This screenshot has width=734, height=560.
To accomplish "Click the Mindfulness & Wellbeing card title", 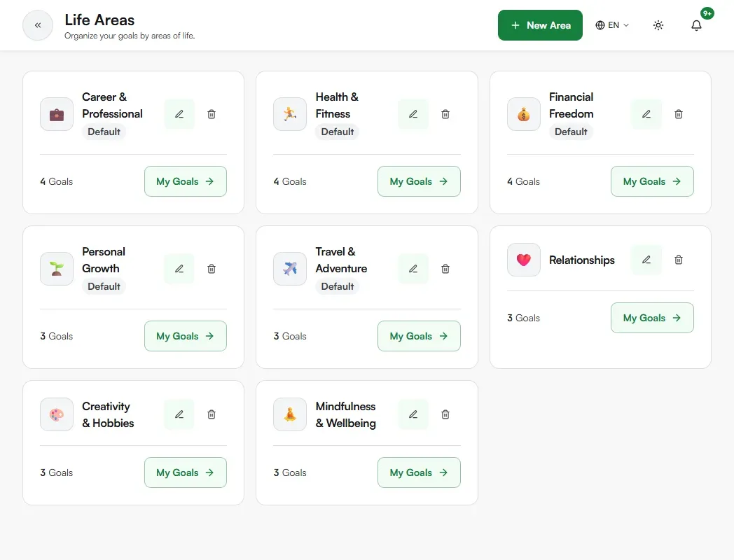I will click(346, 414).
